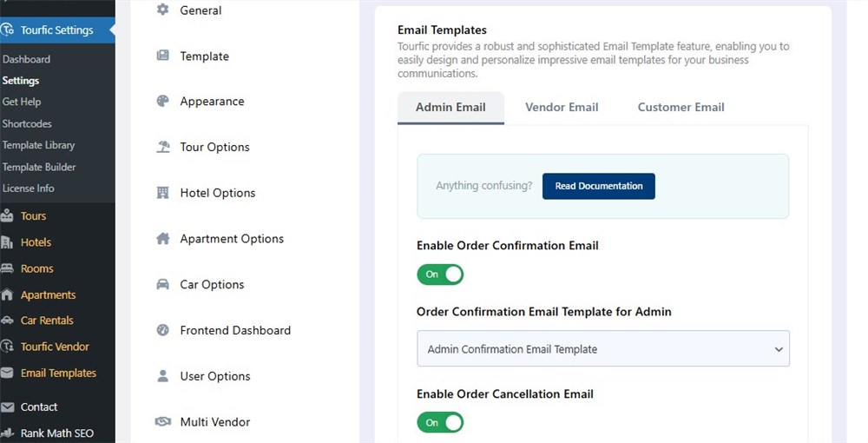
Task: Click the car icon for Car Options
Action: (x=162, y=285)
